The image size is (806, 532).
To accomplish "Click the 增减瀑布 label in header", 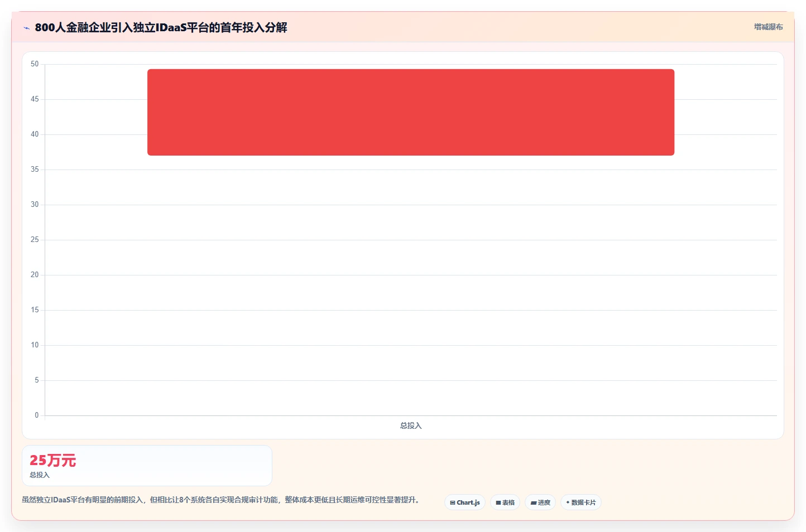I will (769, 27).
